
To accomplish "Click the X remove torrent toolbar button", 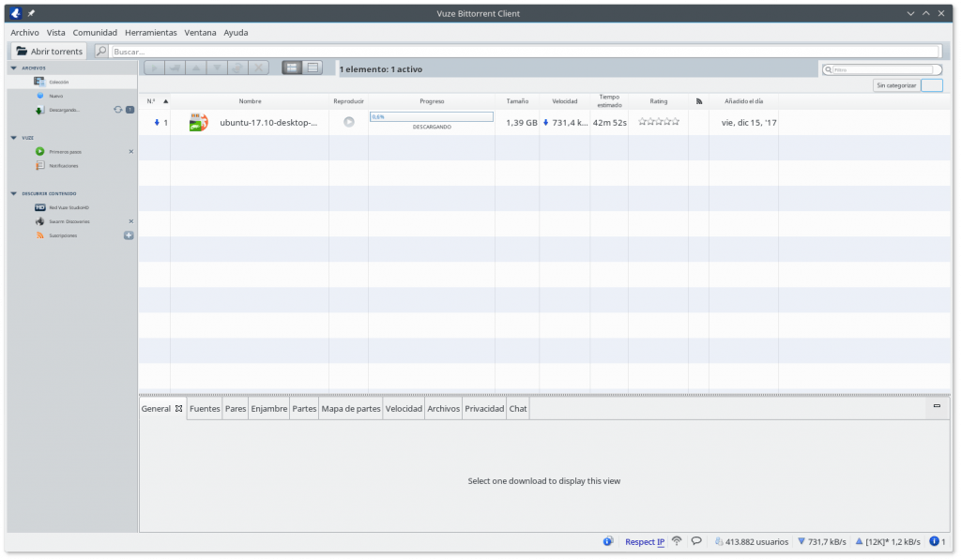I will click(259, 68).
